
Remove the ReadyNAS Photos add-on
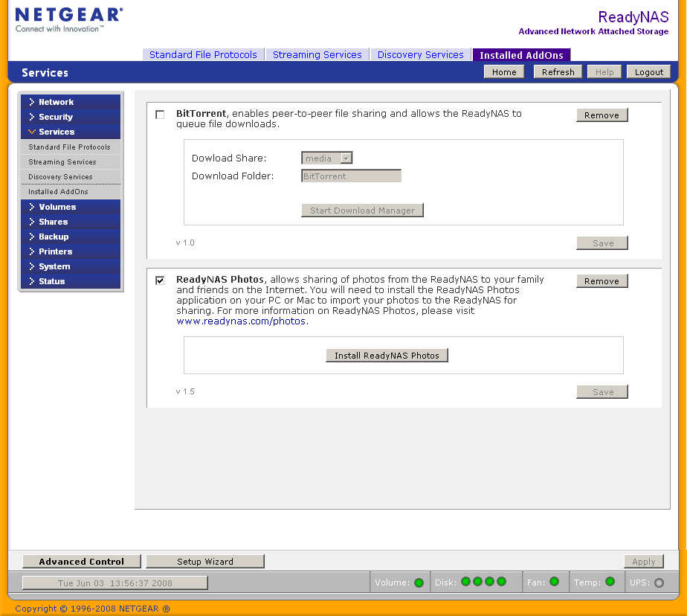(602, 281)
